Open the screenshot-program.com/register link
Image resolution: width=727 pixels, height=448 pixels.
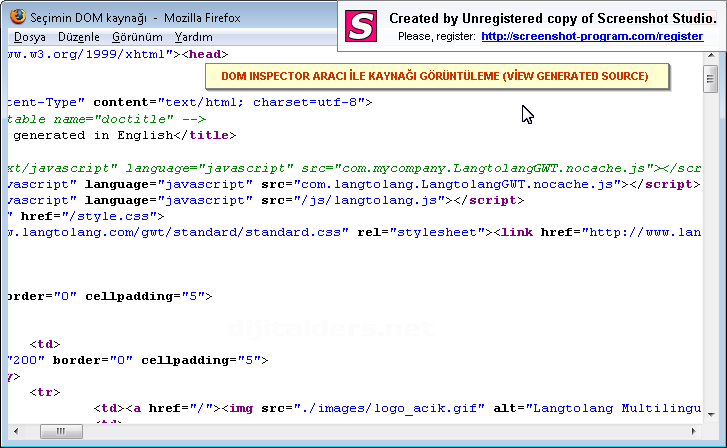pos(592,36)
